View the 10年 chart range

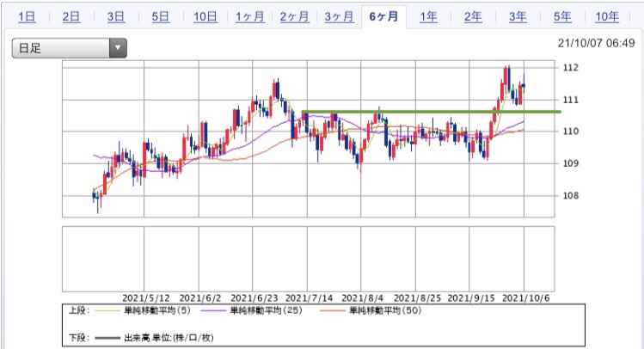pyautogui.click(x=607, y=17)
